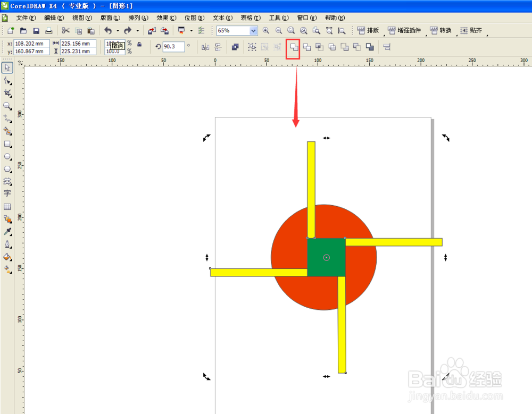Click the Paste clipboard icon
Screen dimensions: 532x414
pos(91,31)
